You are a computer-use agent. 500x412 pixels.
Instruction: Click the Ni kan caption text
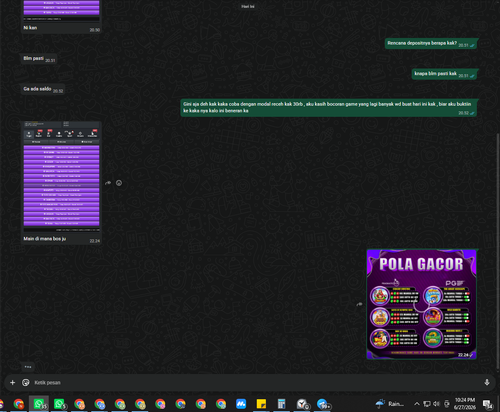pos(30,28)
